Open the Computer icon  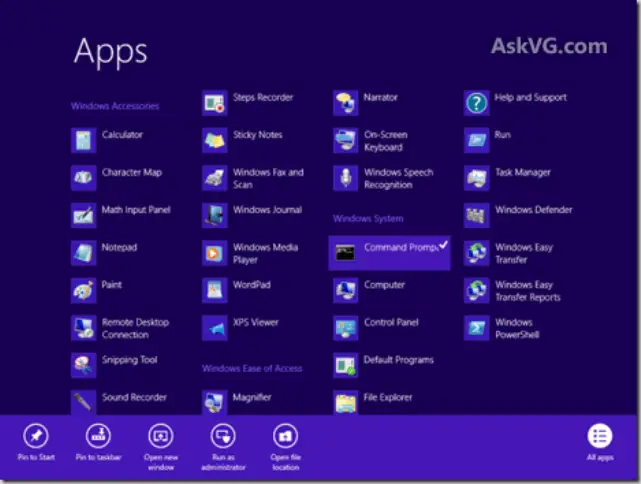click(x=345, y=291)
